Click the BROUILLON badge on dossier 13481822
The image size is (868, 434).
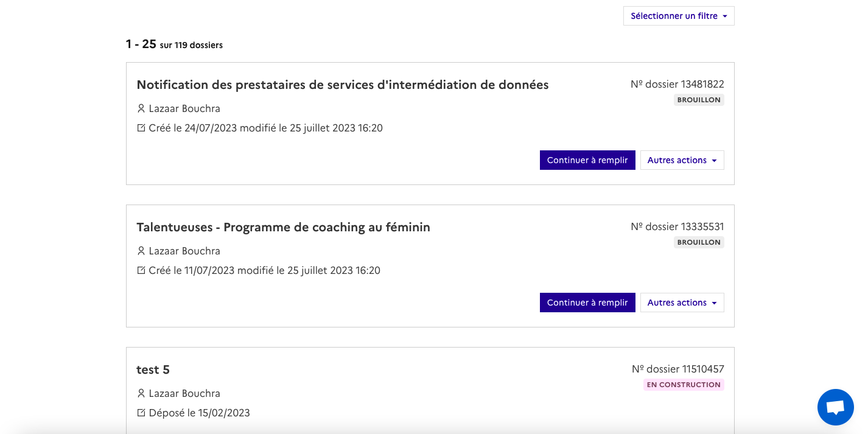point(699,100)
